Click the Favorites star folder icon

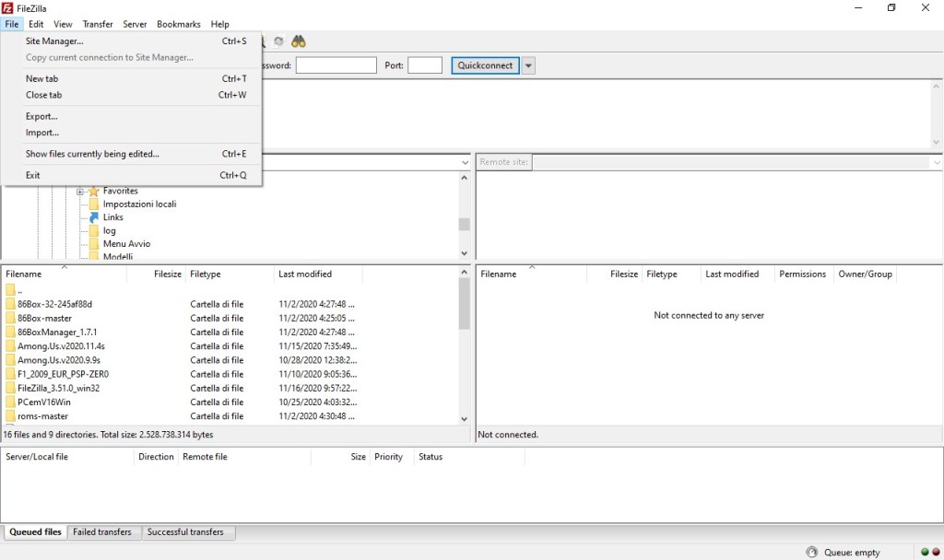coord(93,191)
